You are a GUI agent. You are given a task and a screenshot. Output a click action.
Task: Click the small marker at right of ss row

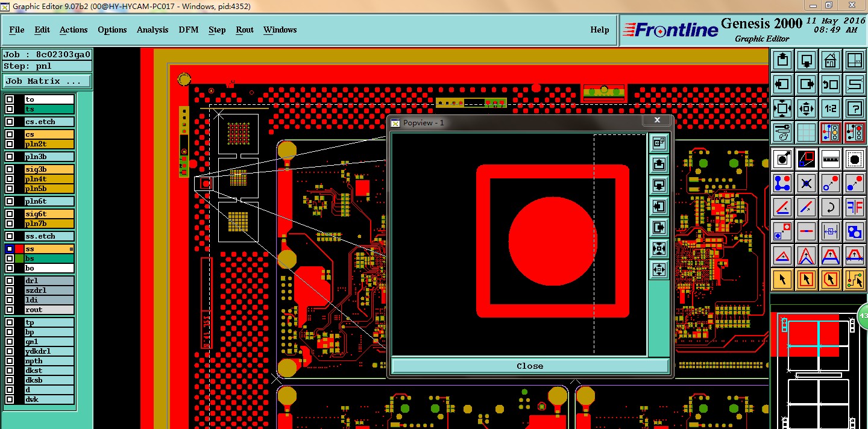pyautogui.click(x=71, y=249)
